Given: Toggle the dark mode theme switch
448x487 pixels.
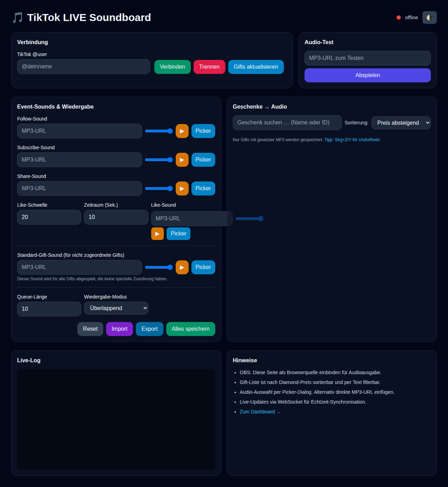Looking at the screenshot, I should (429, 17).
